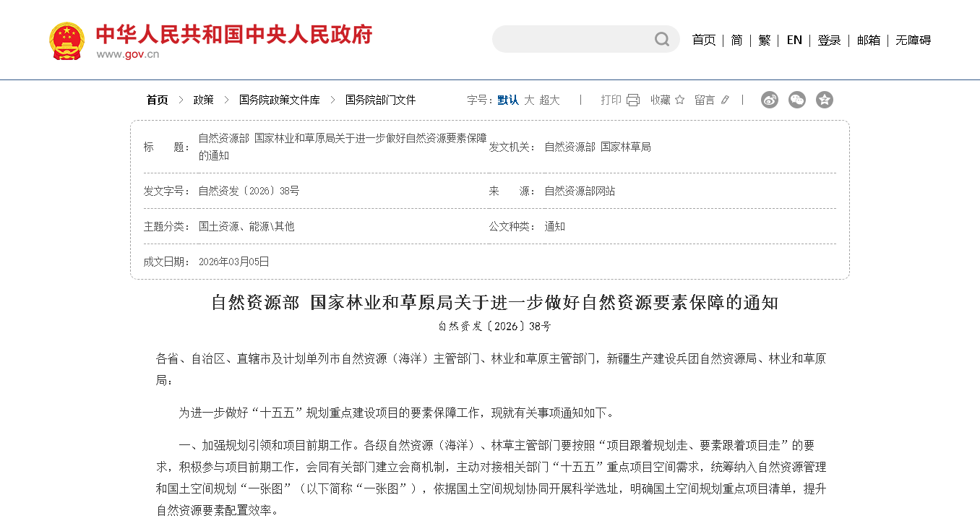Switch to simplified Chinese with 简
Viewport: 980px width, 521px height.
point(736,40)
